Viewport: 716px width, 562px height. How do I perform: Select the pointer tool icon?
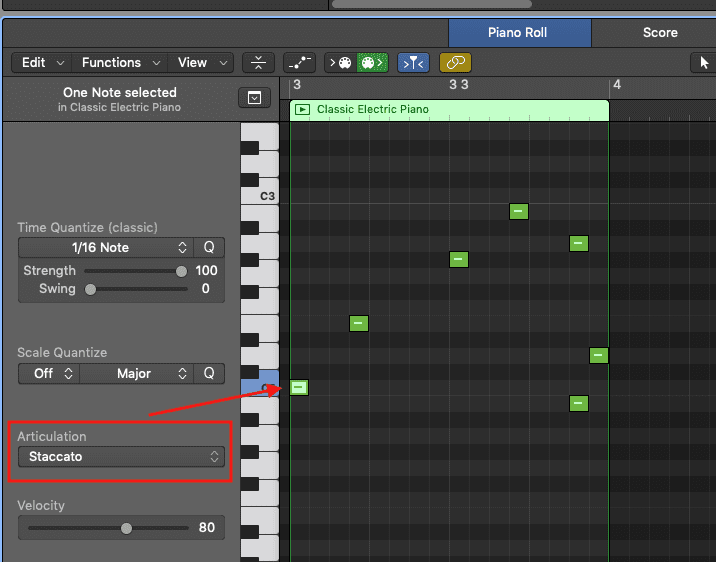coord(702,62)
